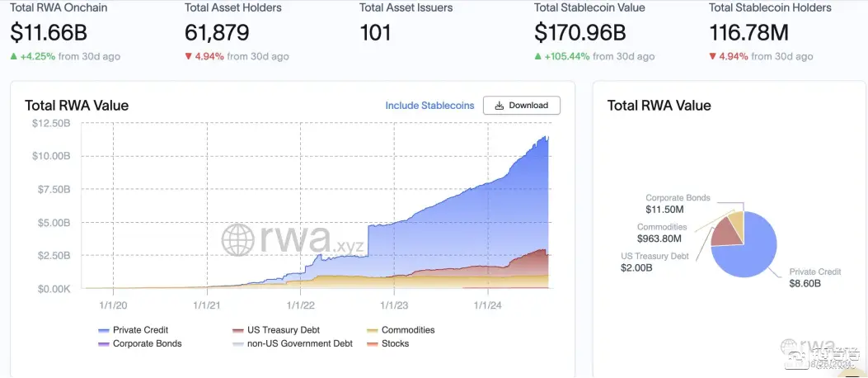Click the $11.66B Total RWA Onchain figure

click(x=48, y=33)
